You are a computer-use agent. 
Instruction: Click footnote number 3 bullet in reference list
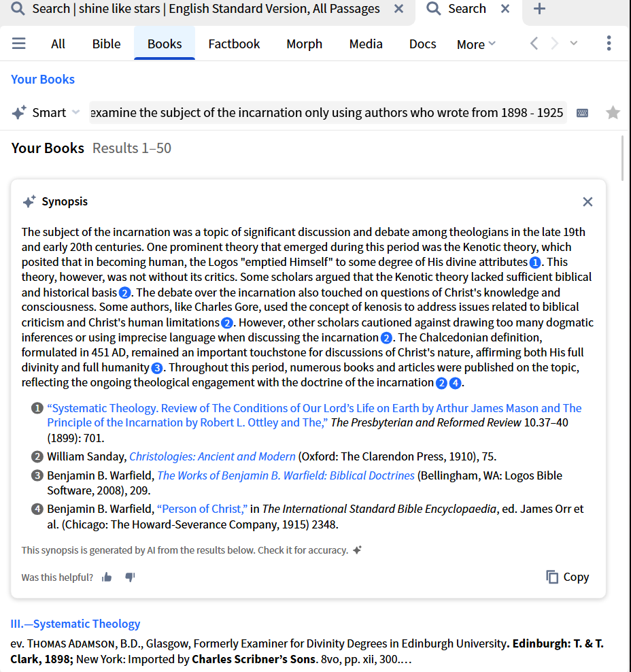(37, 475)
